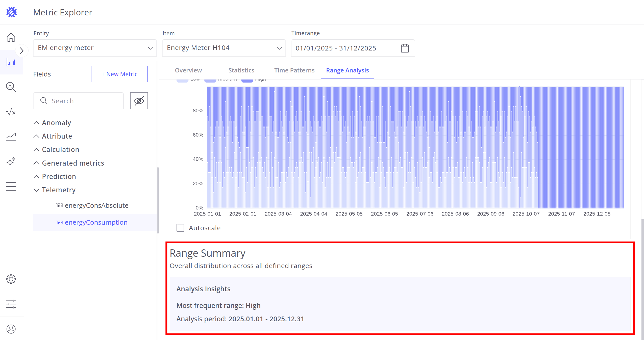Select the energyConsAbsolute field
Viewport: 644px width, 340px height.
pyautogui.click(x=96, y=205)
